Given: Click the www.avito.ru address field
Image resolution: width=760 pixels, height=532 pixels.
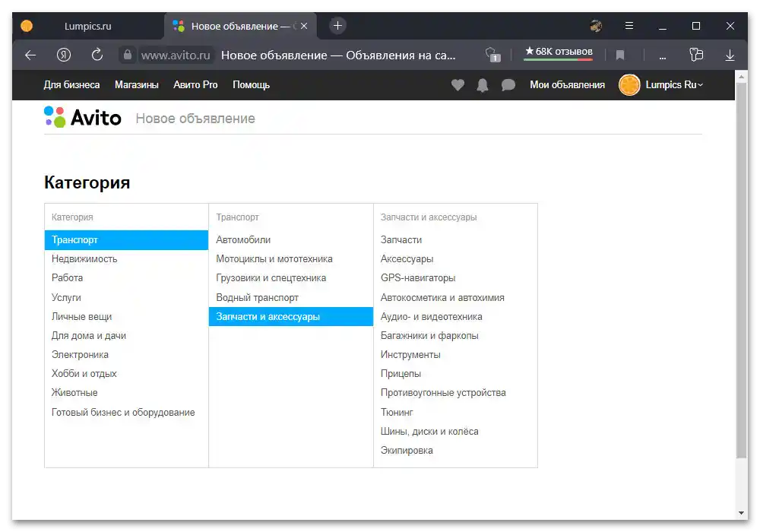Looking at the screenshot, I should tap(176, 55).
